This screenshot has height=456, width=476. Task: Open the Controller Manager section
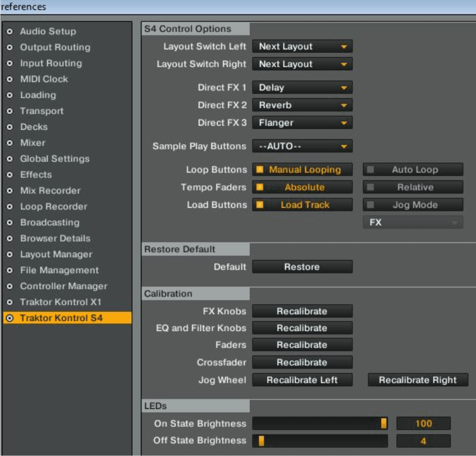click(63, 286)
